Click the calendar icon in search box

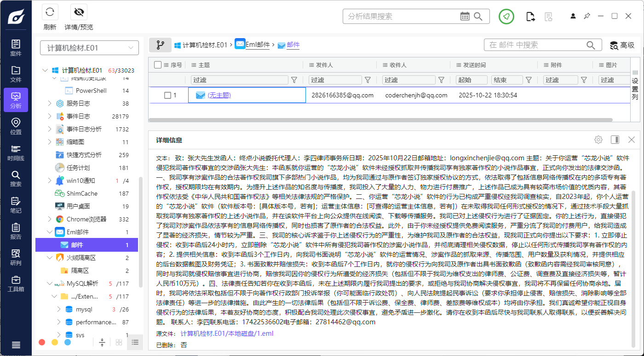[465, 17]
